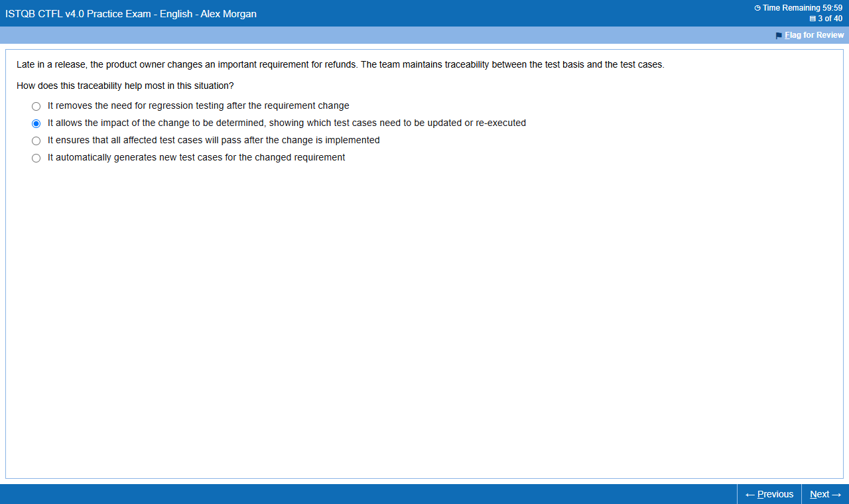Click the question counter icon beside 3 of 40

[813, 19]
